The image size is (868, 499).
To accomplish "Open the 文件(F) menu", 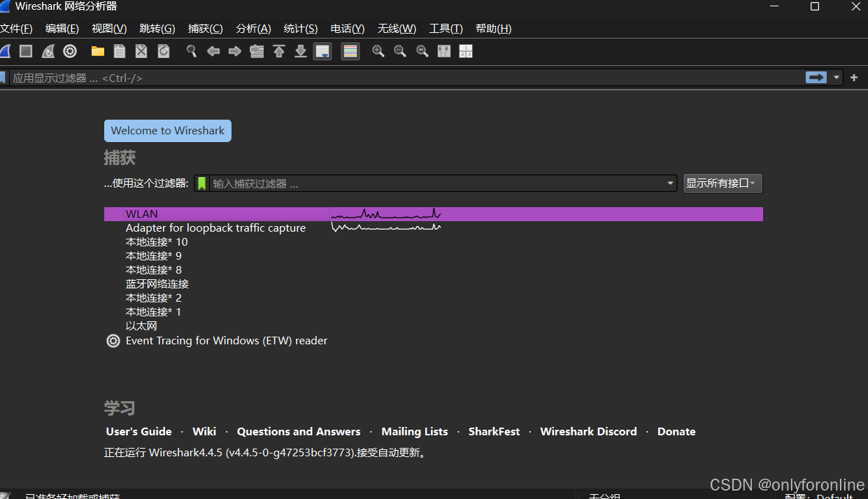I will tap(16, 29).
